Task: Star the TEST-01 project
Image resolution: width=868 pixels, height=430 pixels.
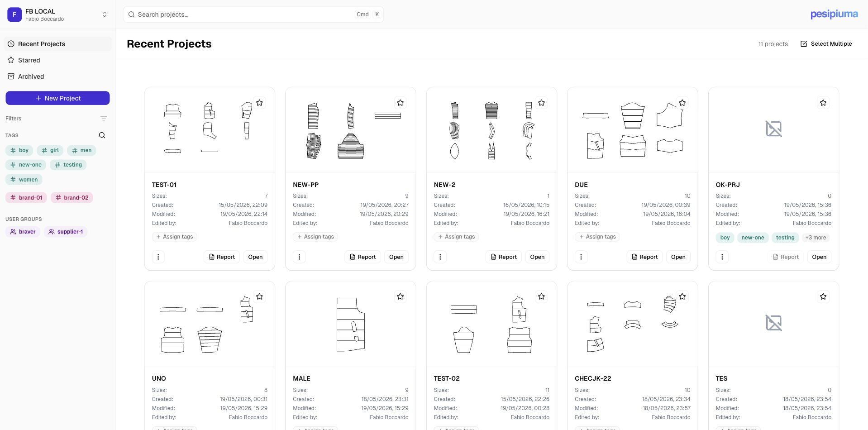Action: [259, 103]
